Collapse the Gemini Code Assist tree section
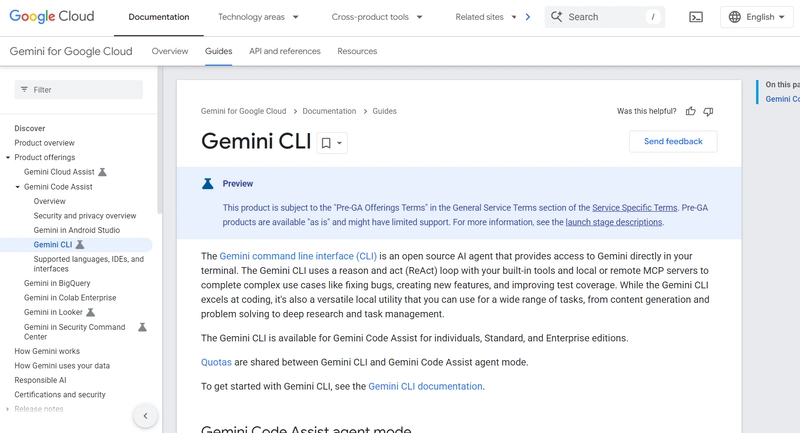 click(x=18, y=187)
